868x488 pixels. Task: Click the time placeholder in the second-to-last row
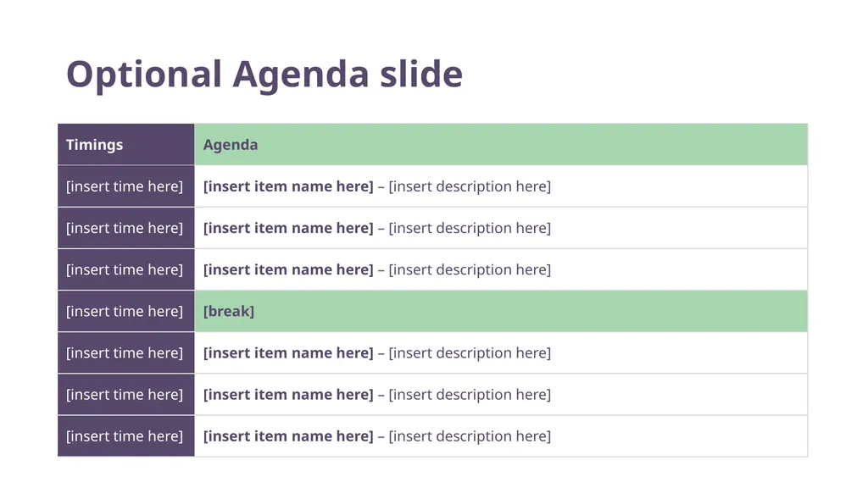[x=125, y=395]
